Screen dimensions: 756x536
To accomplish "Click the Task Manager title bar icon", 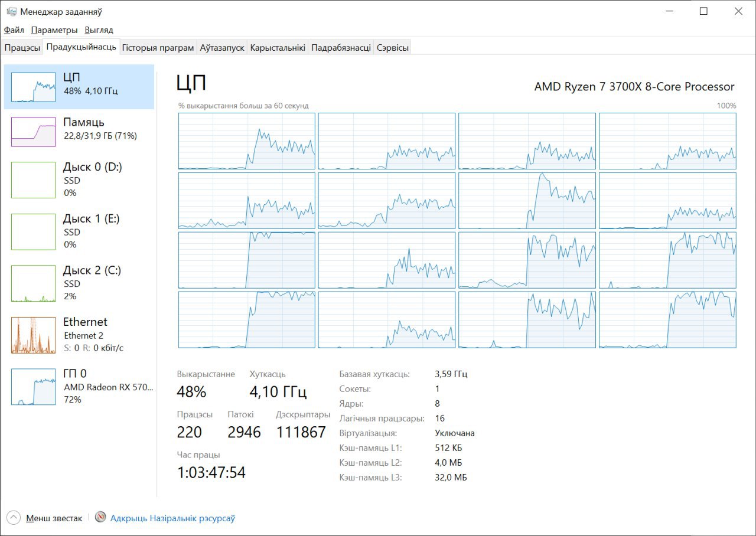I will point(11,12).
